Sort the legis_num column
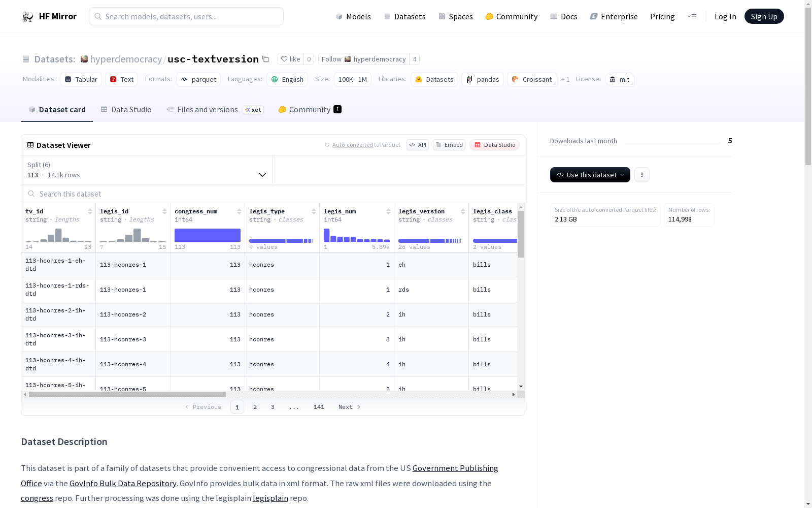 pos(388,211)
